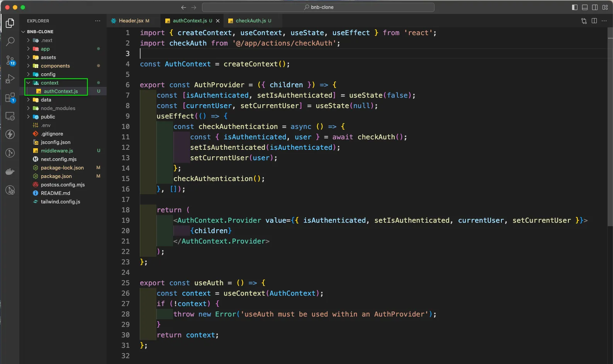Open the Remote Explorer icon
This screenshot has height=364, width=613.
coord(10,116)
